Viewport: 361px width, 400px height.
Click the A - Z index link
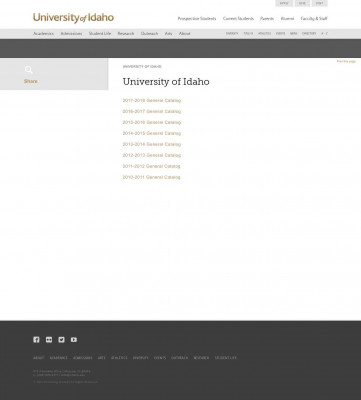coord(324,34)
